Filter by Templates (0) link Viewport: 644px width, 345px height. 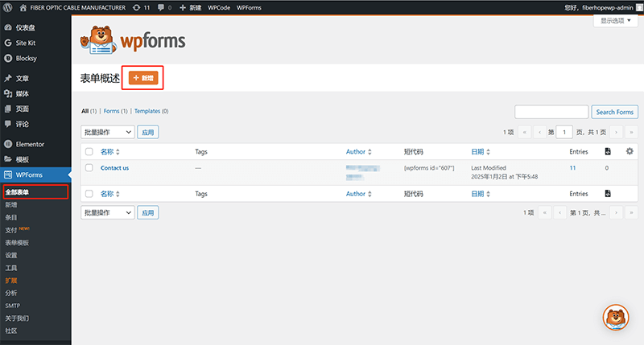coord(151,111)
